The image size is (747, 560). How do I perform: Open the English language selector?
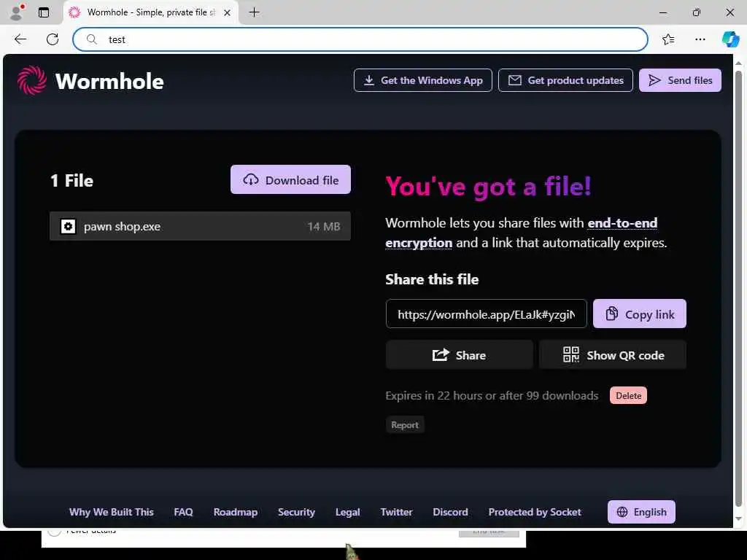coord(641,512)
